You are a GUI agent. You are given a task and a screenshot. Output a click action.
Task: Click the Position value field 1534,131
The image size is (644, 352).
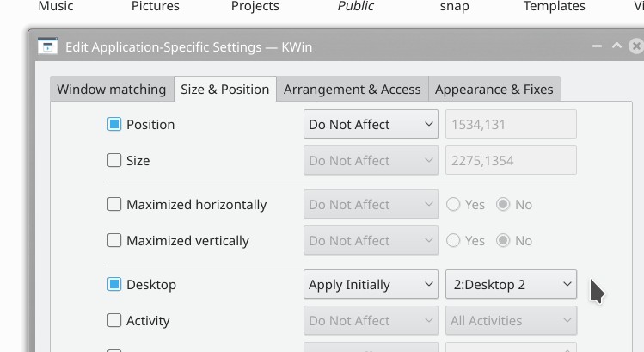(x=511, y=125)
